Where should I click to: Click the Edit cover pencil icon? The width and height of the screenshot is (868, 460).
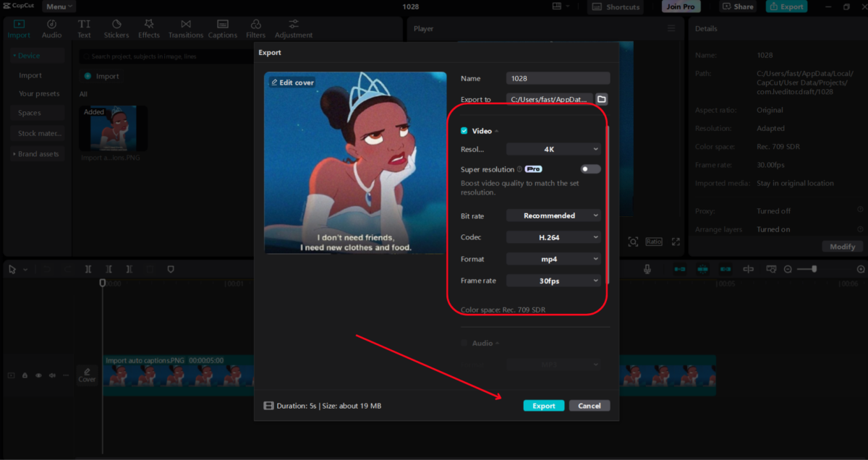click(x=275, y=82)
